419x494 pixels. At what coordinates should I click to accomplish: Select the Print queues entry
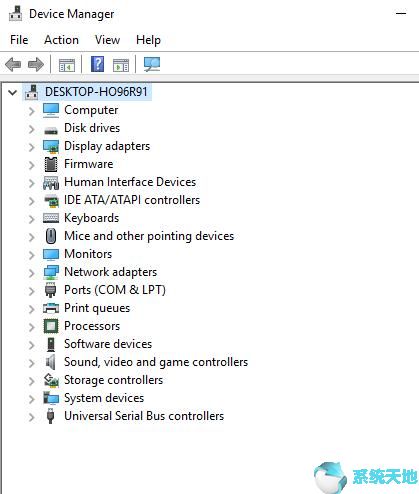coord(97,308)
